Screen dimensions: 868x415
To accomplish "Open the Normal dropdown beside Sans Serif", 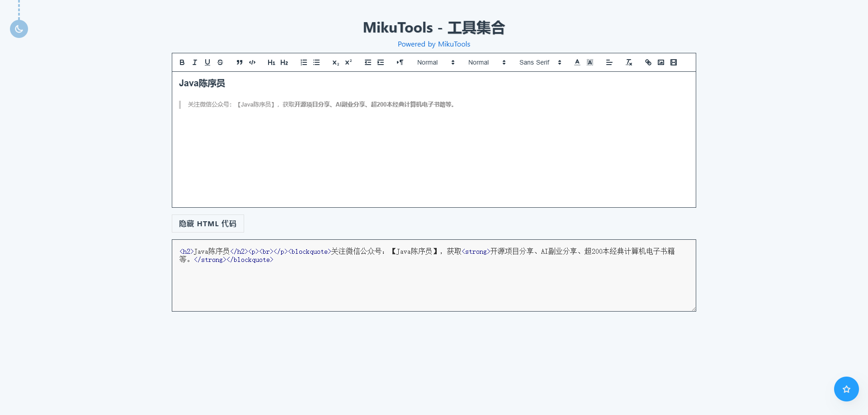I will pos(487,62).
